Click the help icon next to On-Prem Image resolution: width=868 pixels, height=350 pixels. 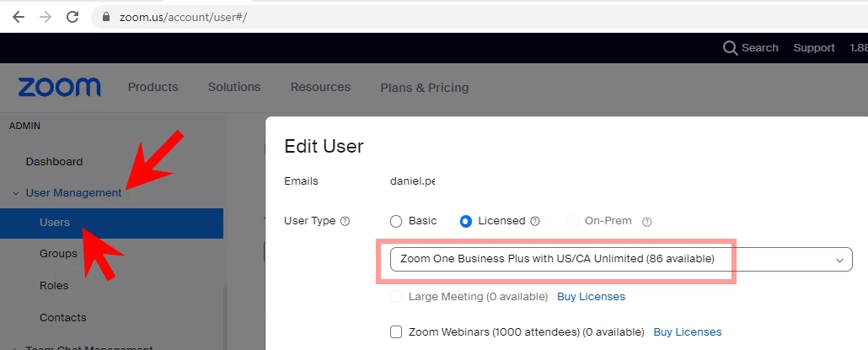coord(646,222)
